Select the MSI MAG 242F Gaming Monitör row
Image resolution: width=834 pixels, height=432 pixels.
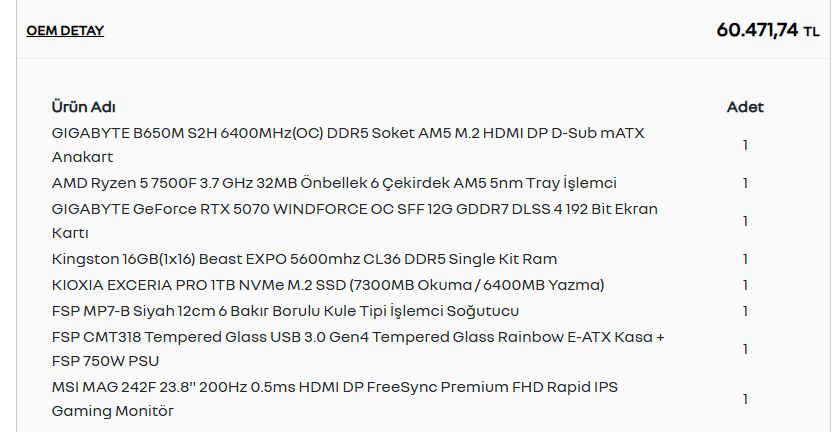408,399
